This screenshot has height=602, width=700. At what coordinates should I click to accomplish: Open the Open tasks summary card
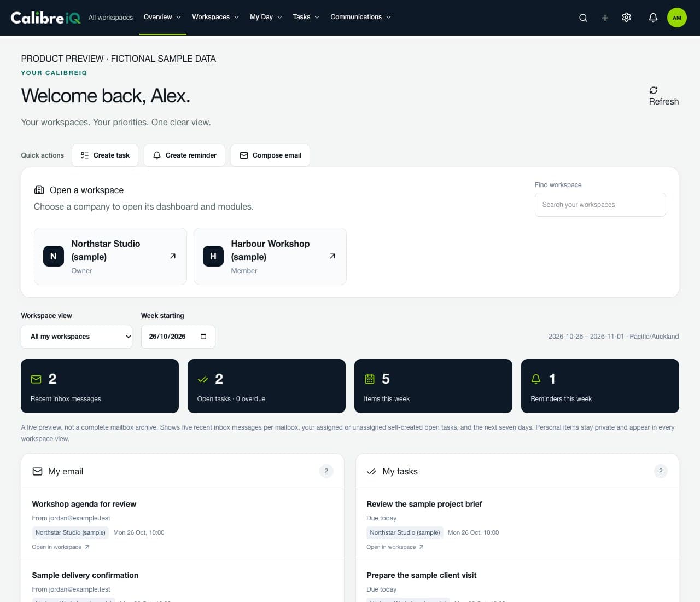coord(266,386)
